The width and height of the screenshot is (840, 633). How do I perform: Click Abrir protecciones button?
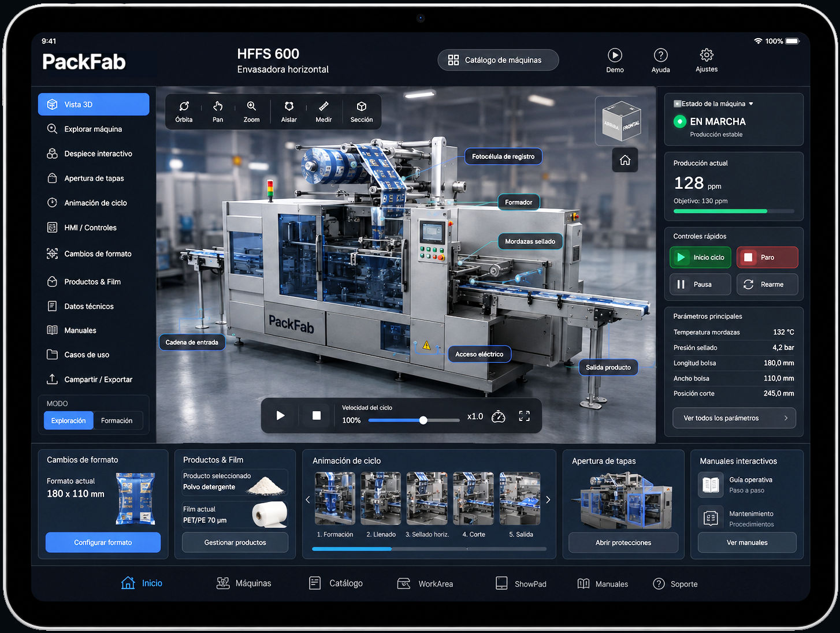[623, 542]
